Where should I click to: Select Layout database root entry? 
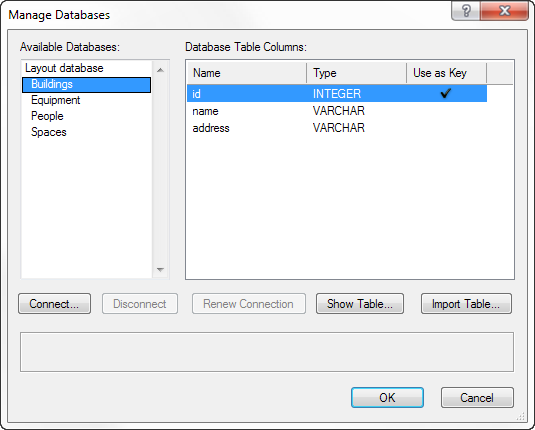click(64, 68)
